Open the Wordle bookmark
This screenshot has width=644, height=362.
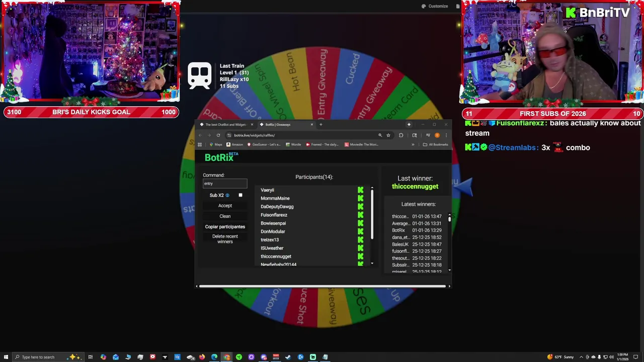pyautogui.click(x=293, y=145)
